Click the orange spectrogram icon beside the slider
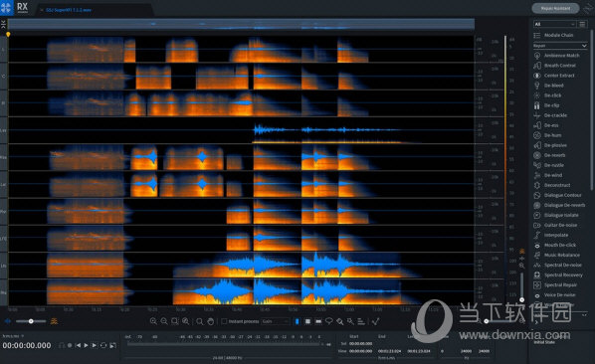The image size is (595, 364). [x=55, y=321]
